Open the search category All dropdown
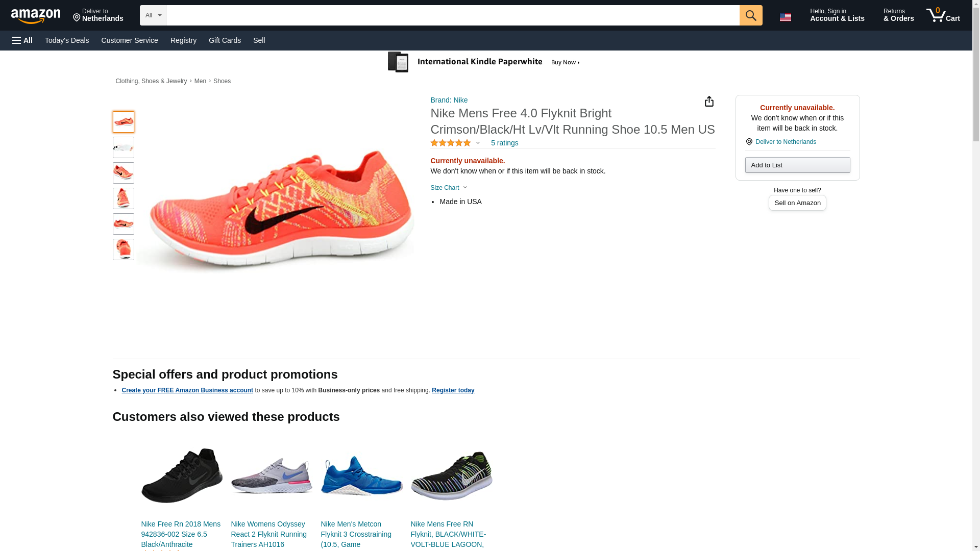 coord(153,15)
